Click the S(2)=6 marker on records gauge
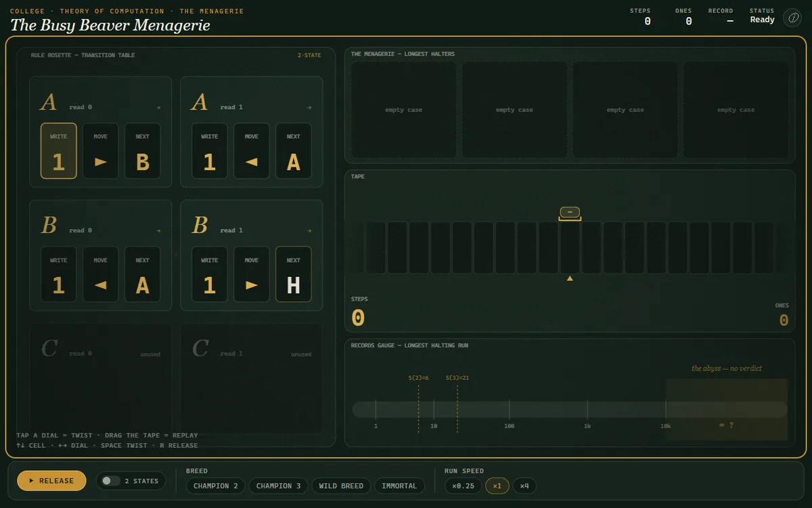 (419, 377)
